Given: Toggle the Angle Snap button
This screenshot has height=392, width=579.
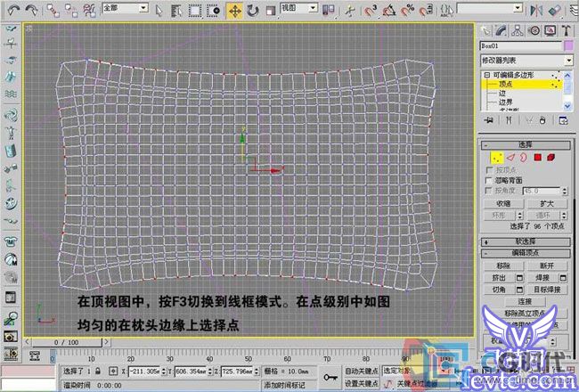Looking at the screenshot, I should (x=389, y=11).
